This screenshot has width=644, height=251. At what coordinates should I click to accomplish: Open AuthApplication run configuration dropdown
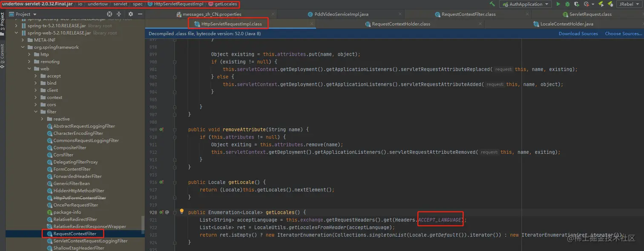tap(526, 4)
